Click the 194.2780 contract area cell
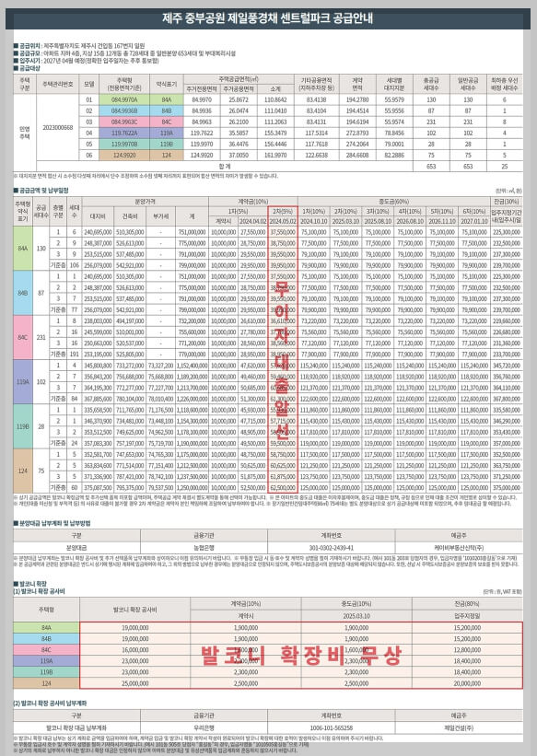 tap(357, 99)
